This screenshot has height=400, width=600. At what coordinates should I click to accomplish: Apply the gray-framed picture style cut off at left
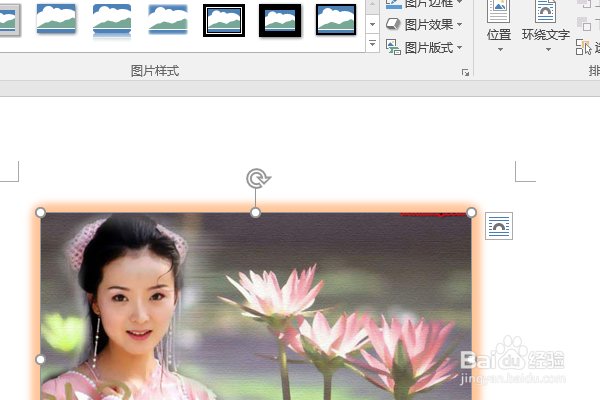(x=10, y=20)
